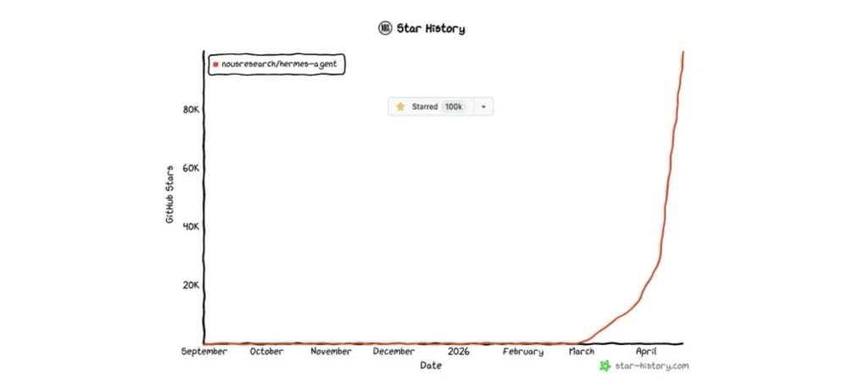
Task: Click the March label on date axis
Action: pos(581,351)
